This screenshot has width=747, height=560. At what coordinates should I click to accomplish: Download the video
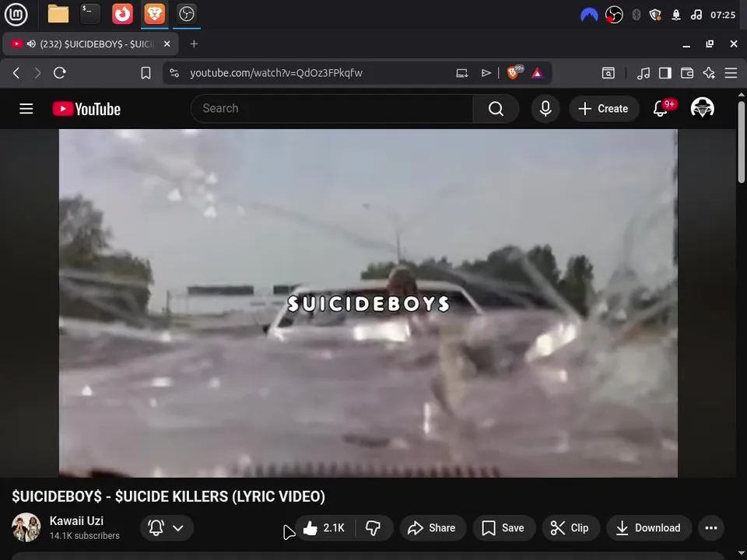[648, 527]
